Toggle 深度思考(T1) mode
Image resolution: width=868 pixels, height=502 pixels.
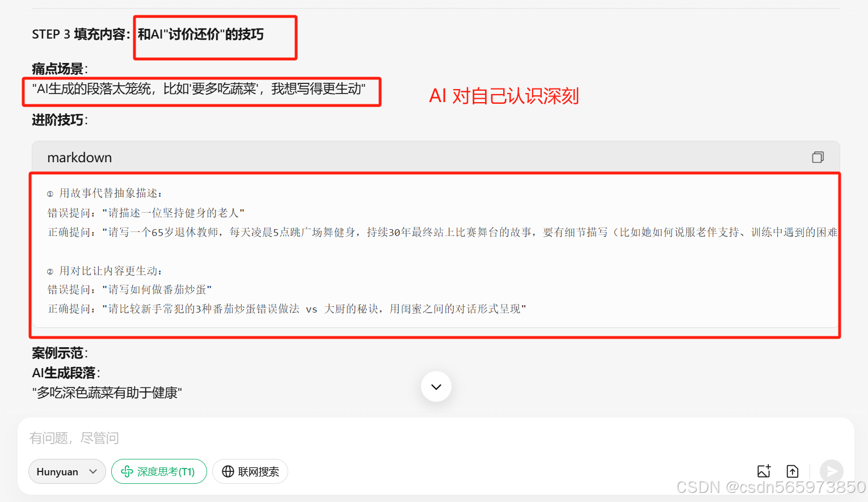[x=159, y=471]
